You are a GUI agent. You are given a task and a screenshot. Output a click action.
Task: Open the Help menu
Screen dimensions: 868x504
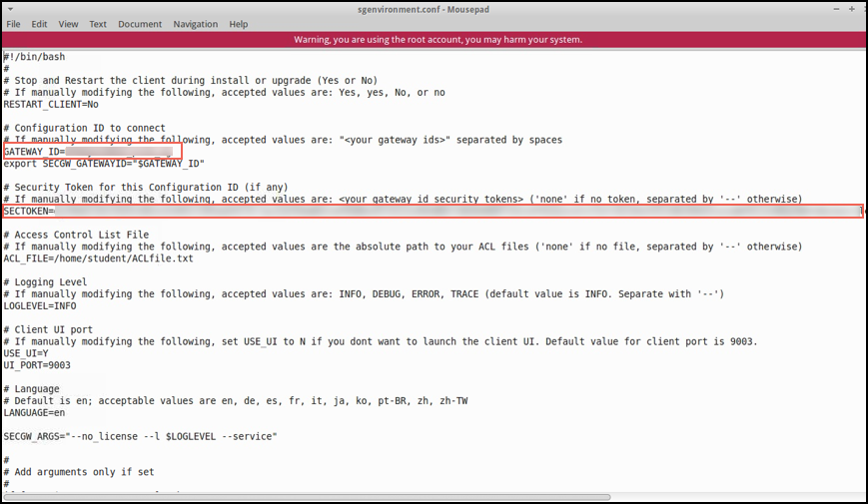tap(239, 24)
